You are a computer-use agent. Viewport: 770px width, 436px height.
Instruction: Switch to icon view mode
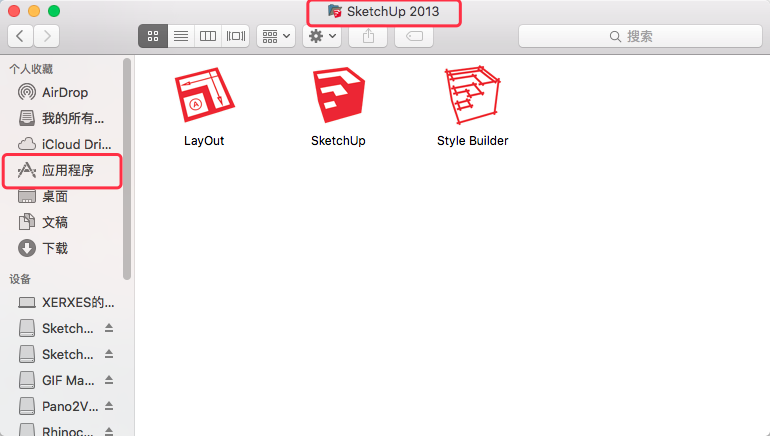point(153,36)
